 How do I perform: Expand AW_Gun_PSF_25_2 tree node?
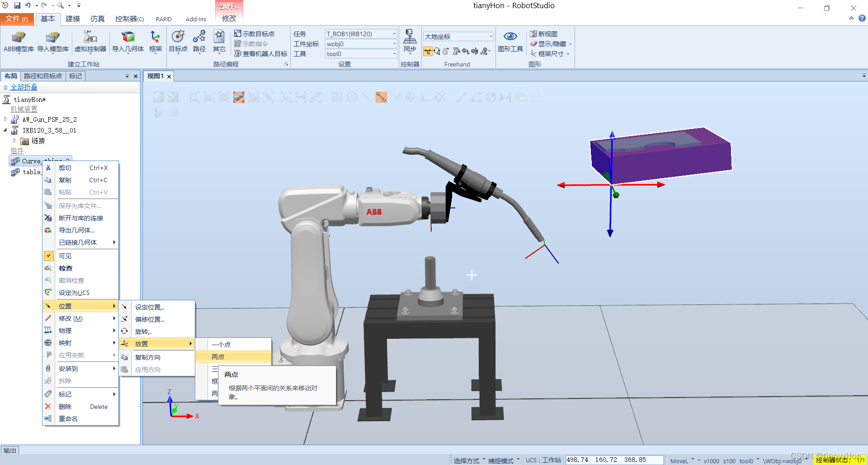[5, 119]
